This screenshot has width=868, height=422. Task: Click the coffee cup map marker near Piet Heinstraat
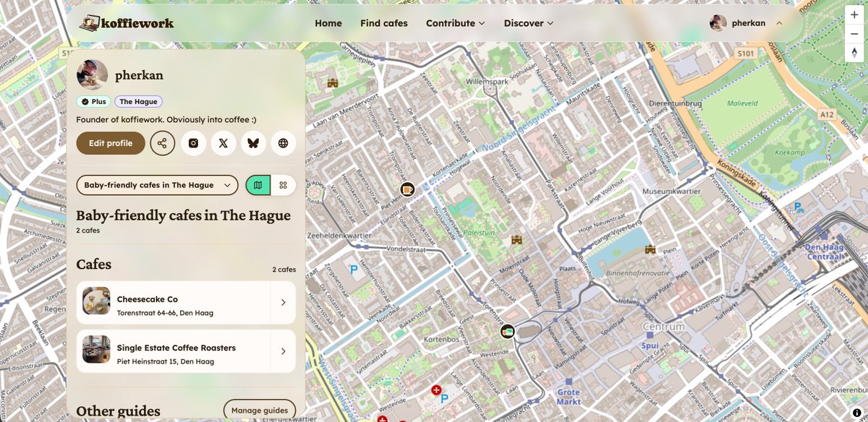click(407, 189)
